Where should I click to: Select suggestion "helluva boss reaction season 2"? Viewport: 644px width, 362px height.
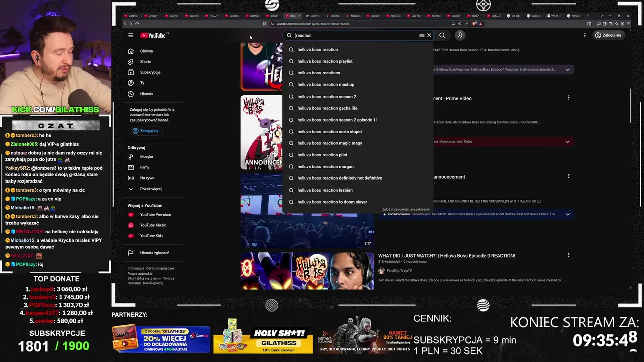(358, 97)
